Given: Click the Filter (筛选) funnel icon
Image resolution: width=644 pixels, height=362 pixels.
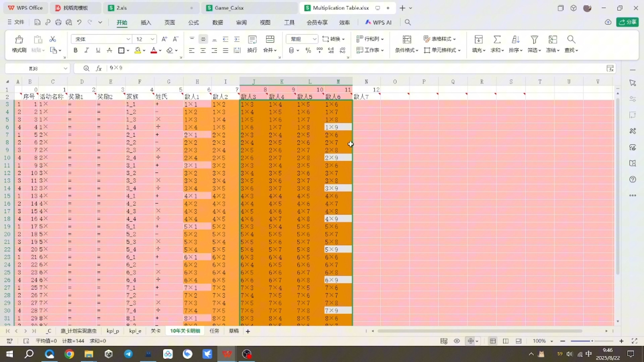Looking at the screenshot, I should [534, 40].
